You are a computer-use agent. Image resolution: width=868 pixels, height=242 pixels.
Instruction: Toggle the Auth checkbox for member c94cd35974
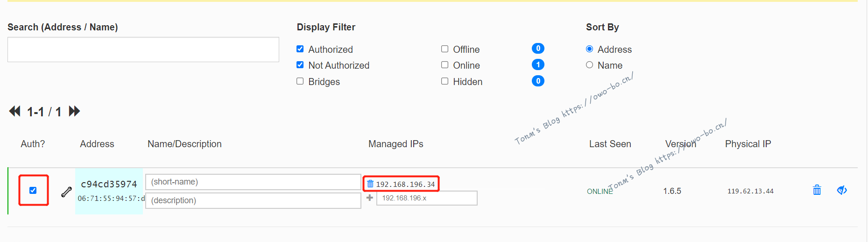(x=33, y=190)
